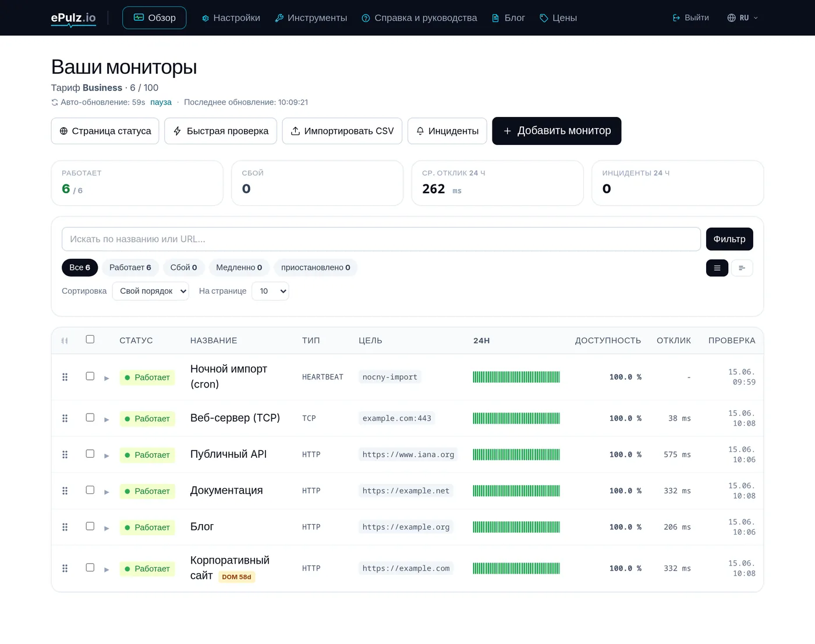The width and height of the screenshot is (815, 644).
Task: Check the Блог row checkbox
Action: coord(90,526)
